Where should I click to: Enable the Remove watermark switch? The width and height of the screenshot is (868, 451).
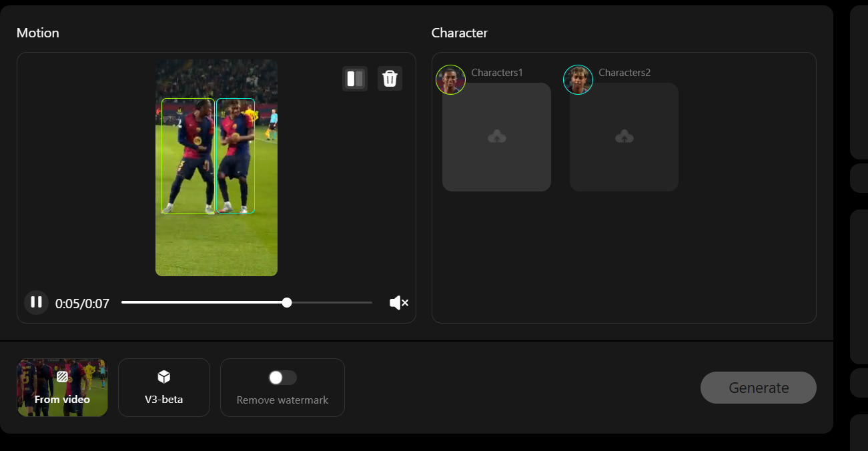pyautogui.click(x=282, y=378)
